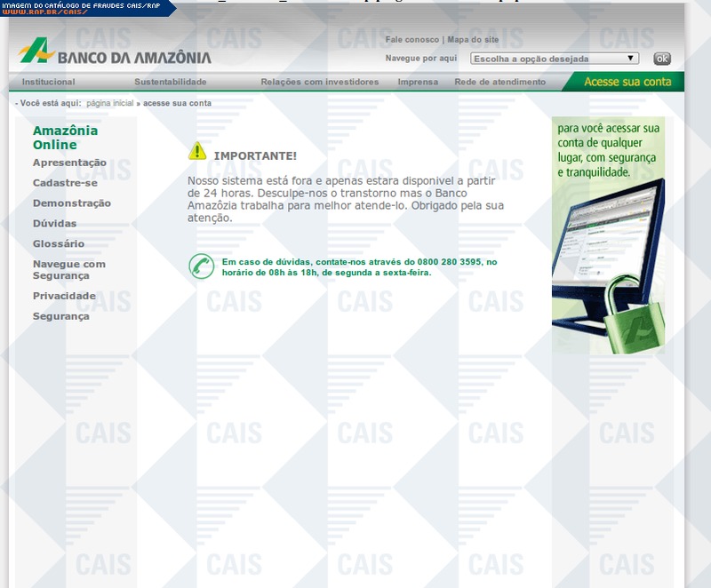Screen dimensions: 711x588
Task: Click the yellow warning triangle icon
Action: [x=197, y=151]
